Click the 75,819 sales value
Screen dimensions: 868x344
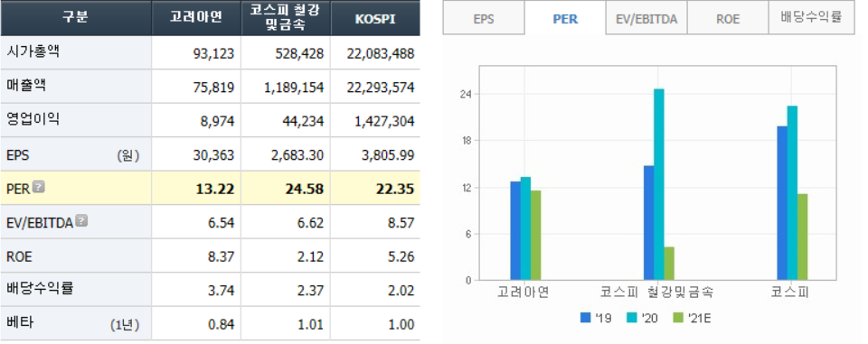pyautogui.click(x=213, y=88)
